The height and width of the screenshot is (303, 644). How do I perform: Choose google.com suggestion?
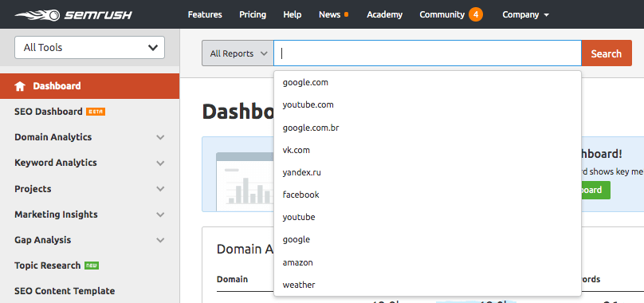[427, 83]
